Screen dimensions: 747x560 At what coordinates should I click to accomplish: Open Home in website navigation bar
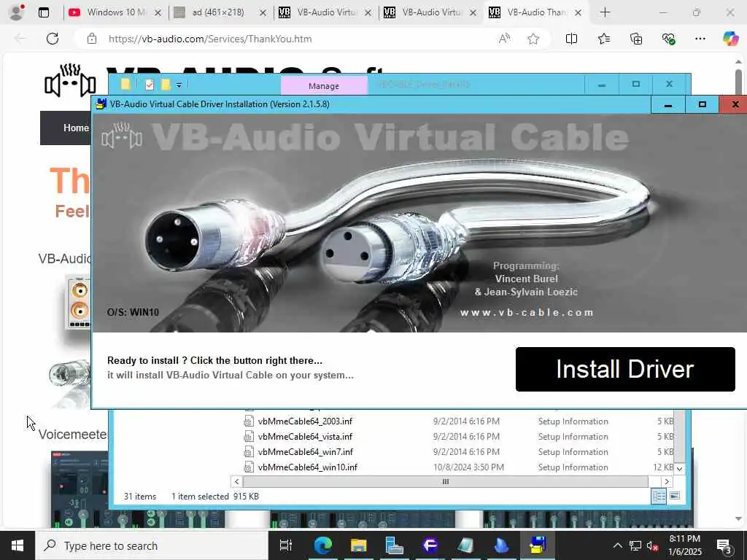click(76, 128)
